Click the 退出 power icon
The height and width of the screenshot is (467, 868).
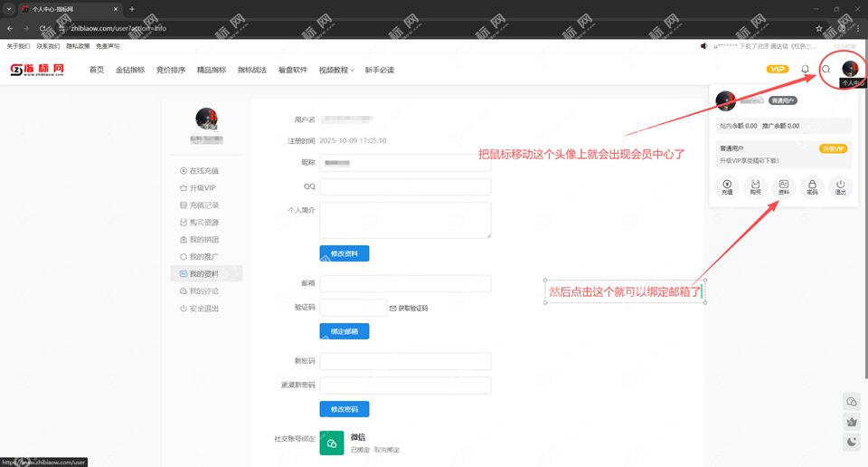tap(840, 187)
